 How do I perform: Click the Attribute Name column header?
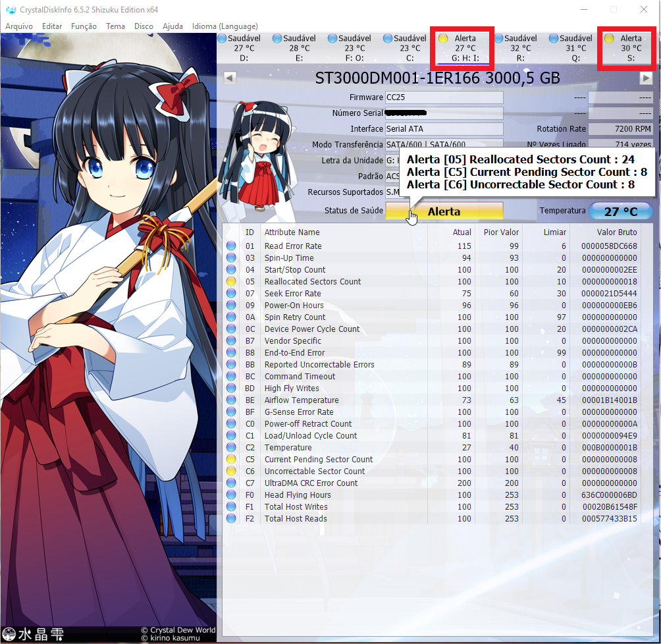click(x=292, y=232)
